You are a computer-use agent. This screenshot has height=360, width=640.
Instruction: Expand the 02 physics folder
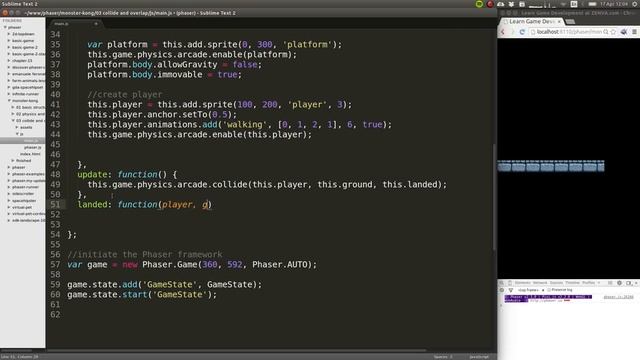click(13, 114)
